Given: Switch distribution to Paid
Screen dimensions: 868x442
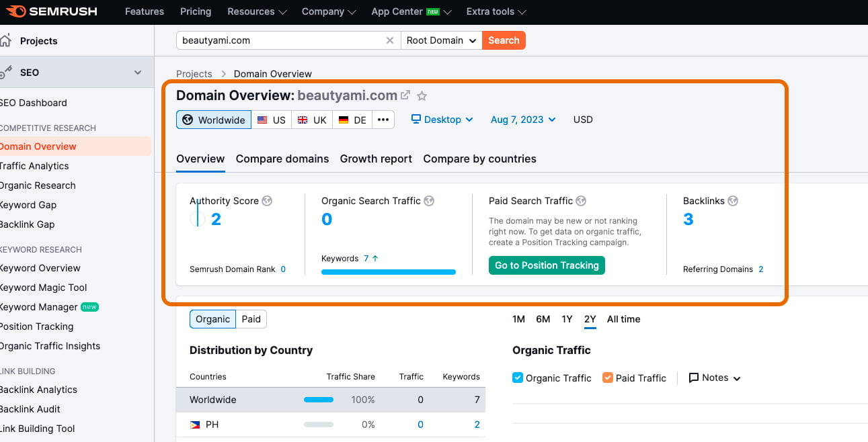Looking at the screenshot, I should point(251,319).
